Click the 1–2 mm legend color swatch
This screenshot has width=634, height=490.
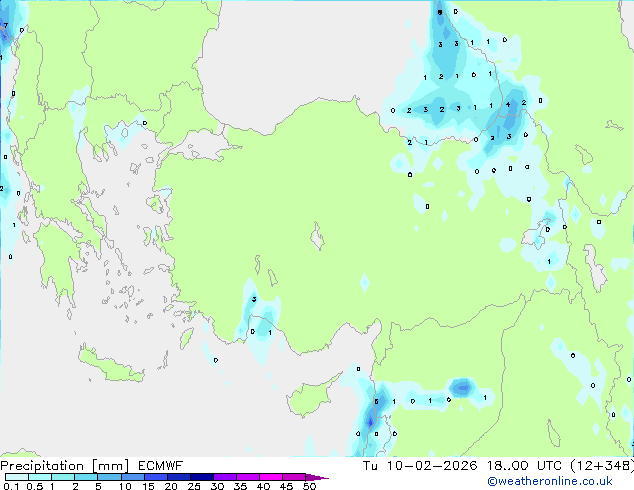coord(63,477)
